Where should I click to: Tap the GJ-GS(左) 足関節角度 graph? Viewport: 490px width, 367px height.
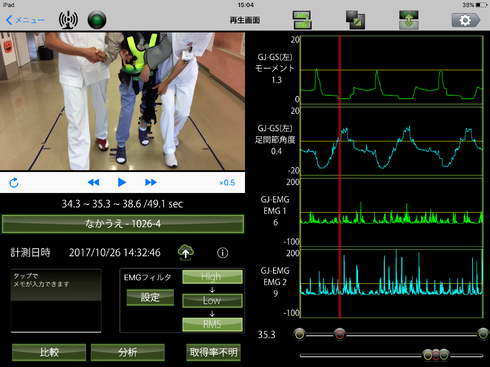click(x=392, y=141)
